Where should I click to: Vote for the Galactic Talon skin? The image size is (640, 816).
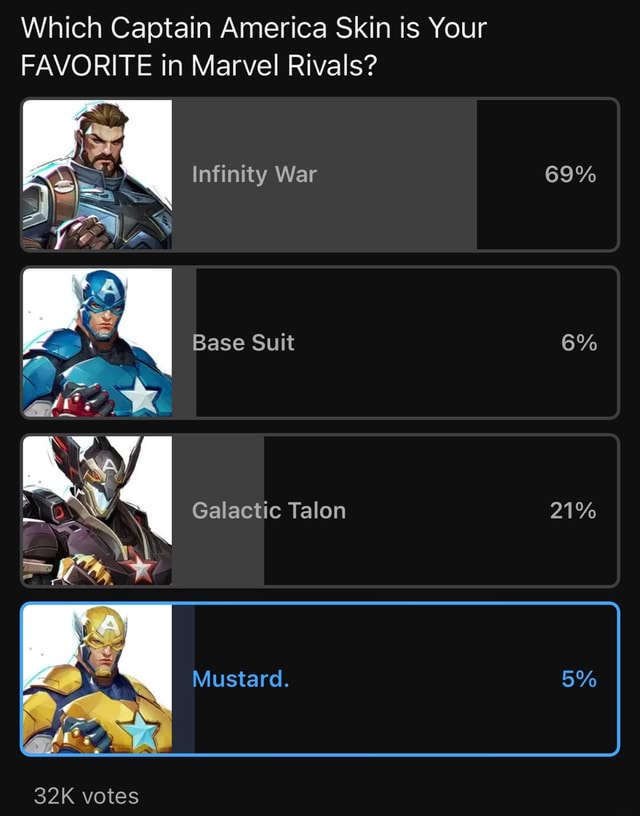tap(320, 510)
